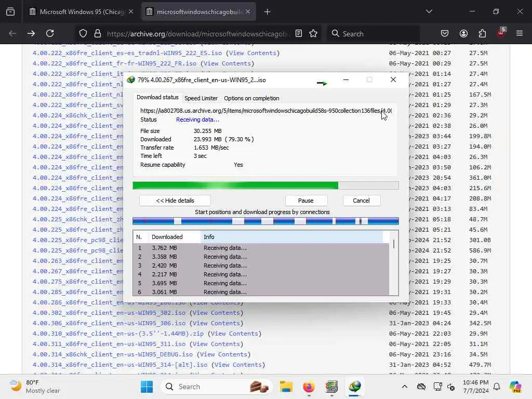Open the Copilot icon in taskbar
The width and height of the screenshot is (532, 399).
point(515,387)
